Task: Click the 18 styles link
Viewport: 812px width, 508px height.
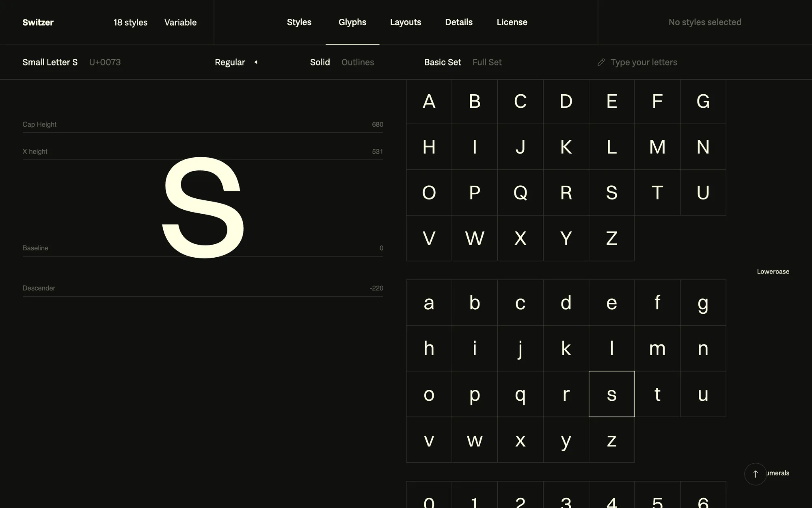Action: [x=130, y=22]
